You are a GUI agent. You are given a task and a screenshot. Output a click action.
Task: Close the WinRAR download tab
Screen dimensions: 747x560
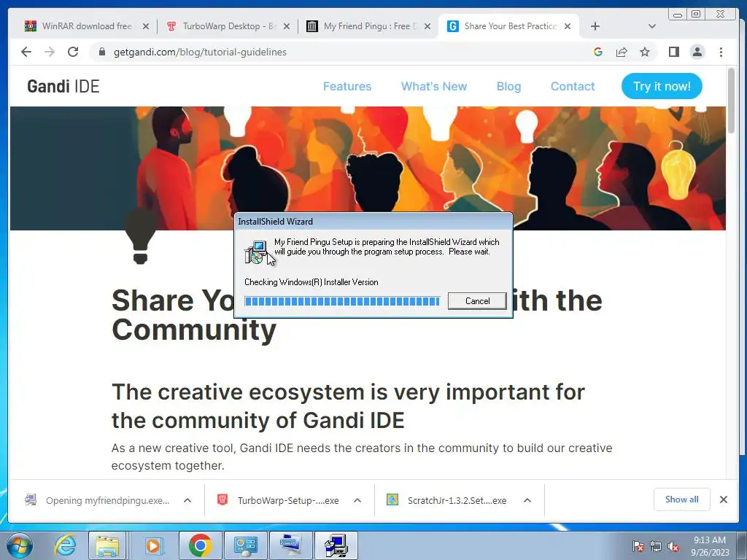tap(146, 26)
